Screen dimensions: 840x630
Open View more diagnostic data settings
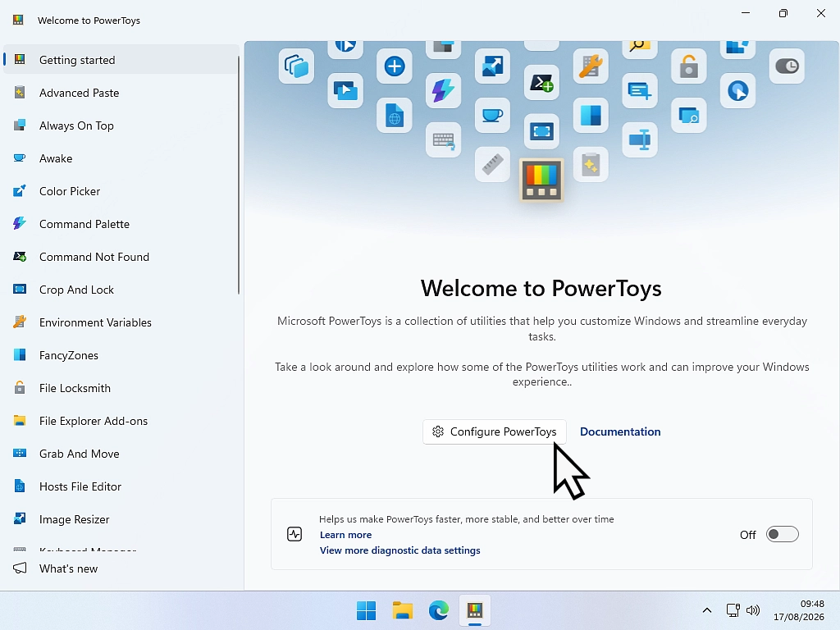399,550
